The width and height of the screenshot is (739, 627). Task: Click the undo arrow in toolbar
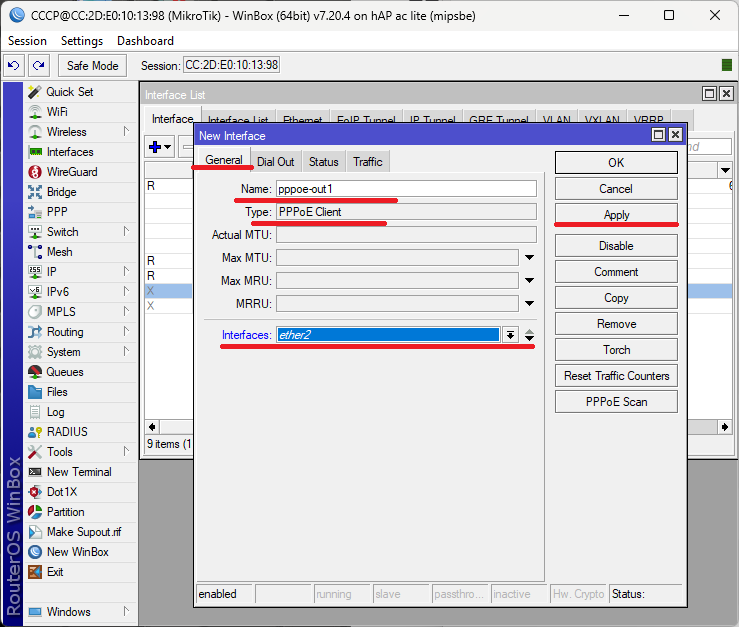click(14, 66)
